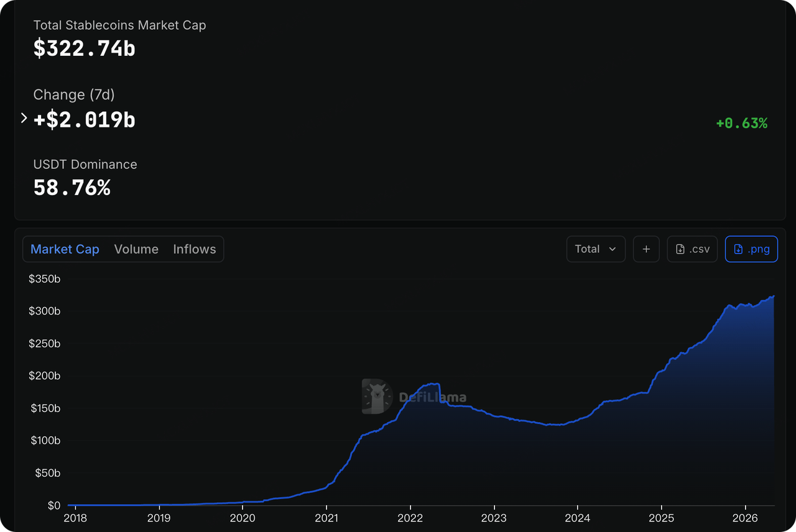Click the green +0.63% percentage
The image size is (796, 532).
tap(741, 123)
